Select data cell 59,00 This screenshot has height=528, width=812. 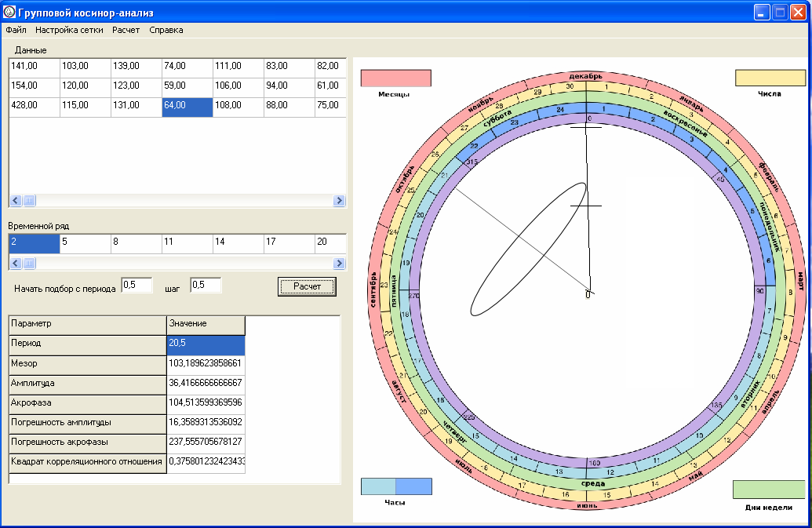tap(188, 88)
